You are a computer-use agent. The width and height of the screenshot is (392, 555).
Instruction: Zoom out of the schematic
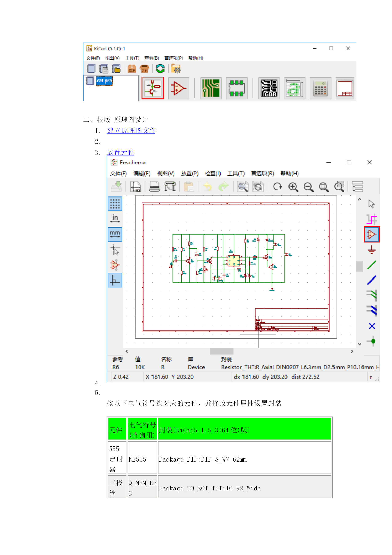[308, 187]
